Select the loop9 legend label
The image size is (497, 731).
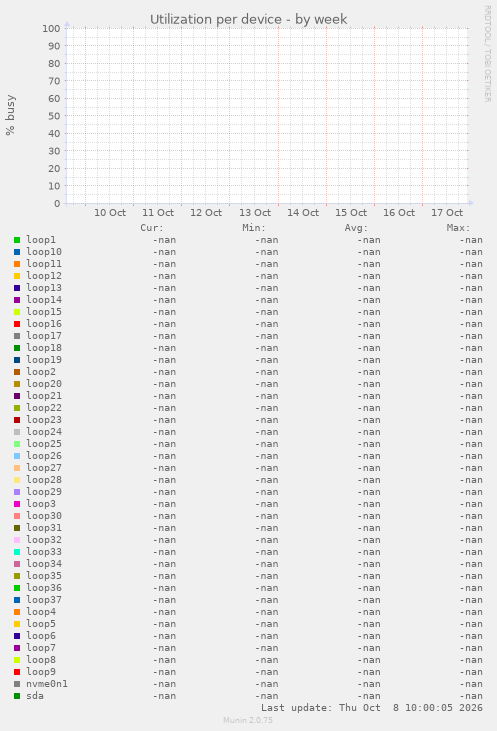pos(41,672)
